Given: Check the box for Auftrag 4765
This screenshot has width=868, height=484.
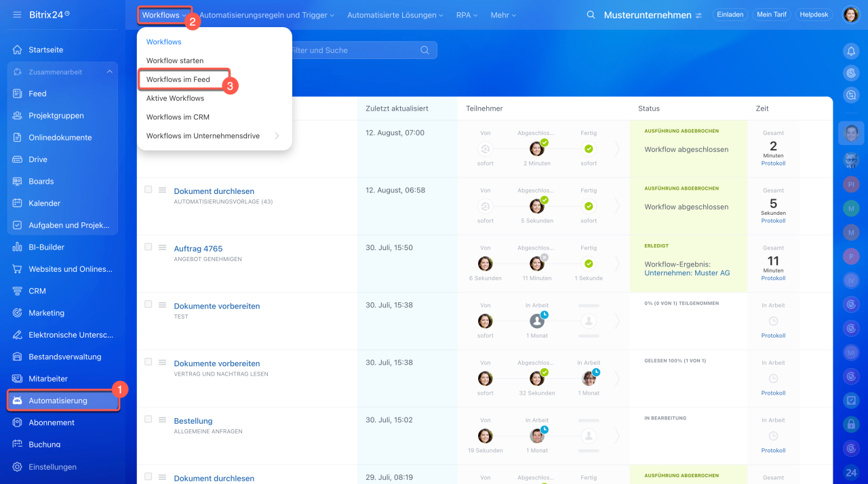Looking at the screenshot, I should 149,247.
